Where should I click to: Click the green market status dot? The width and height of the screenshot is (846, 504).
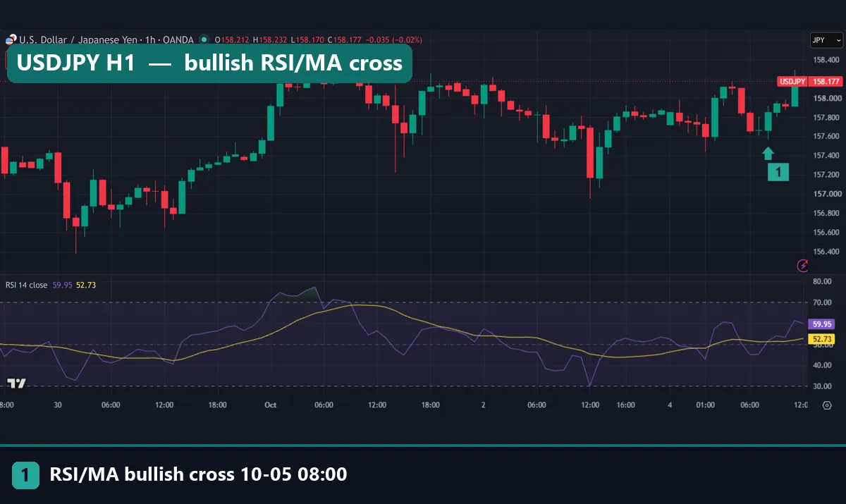(204, 39)
